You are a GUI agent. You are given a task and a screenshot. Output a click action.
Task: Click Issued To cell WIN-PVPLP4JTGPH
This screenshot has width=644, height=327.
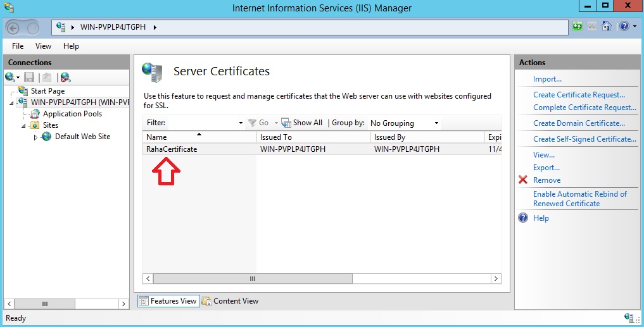(293, 149)
